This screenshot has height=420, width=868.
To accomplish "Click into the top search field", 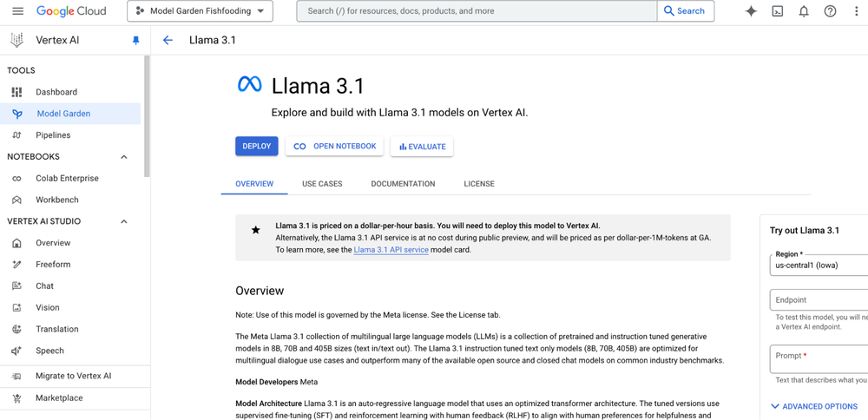I will tap(476, 11).
